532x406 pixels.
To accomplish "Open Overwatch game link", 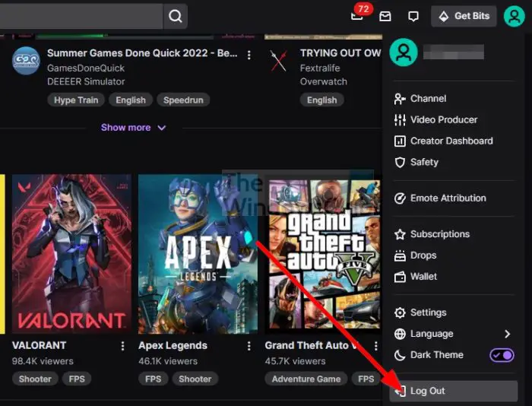I will (x=324, y=82).
